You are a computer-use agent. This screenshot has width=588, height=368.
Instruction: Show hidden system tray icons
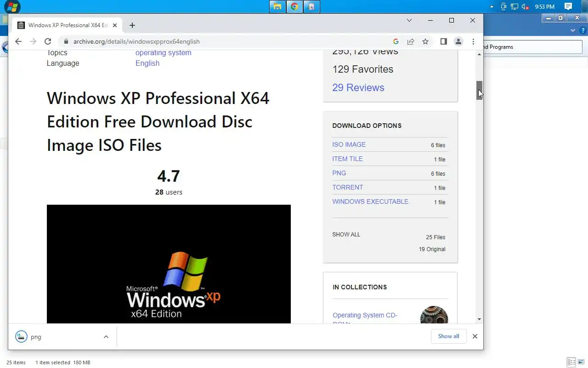[x=492, y=7]
